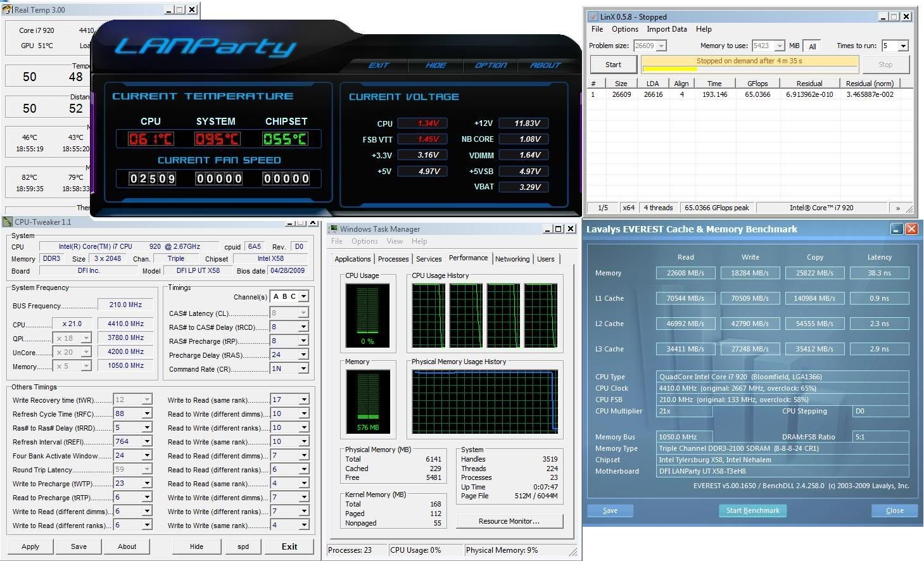Screen dimensions: 924x561
Task: Click Save in EVEREST benchmark window
Action: [610, 510]
